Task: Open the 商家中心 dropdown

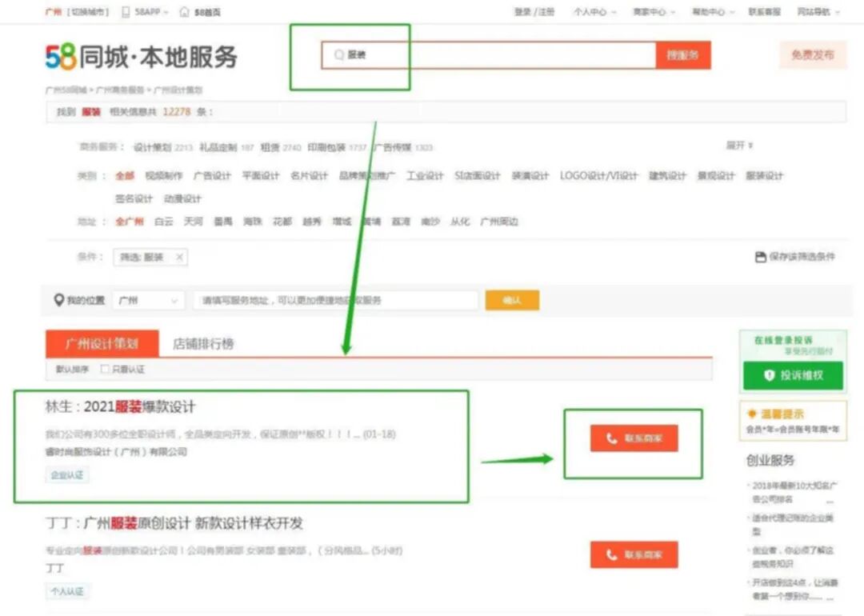Action: [x=654, y=12]
